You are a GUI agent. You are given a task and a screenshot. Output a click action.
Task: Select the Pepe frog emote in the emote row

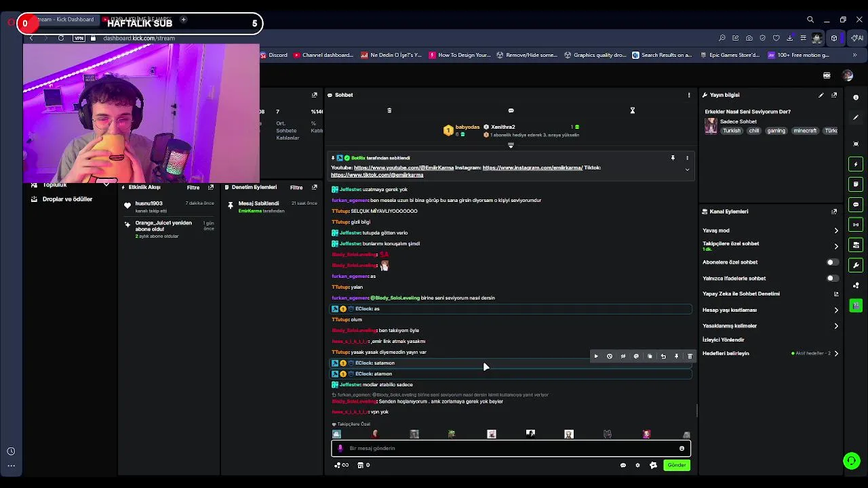point(452,434)
